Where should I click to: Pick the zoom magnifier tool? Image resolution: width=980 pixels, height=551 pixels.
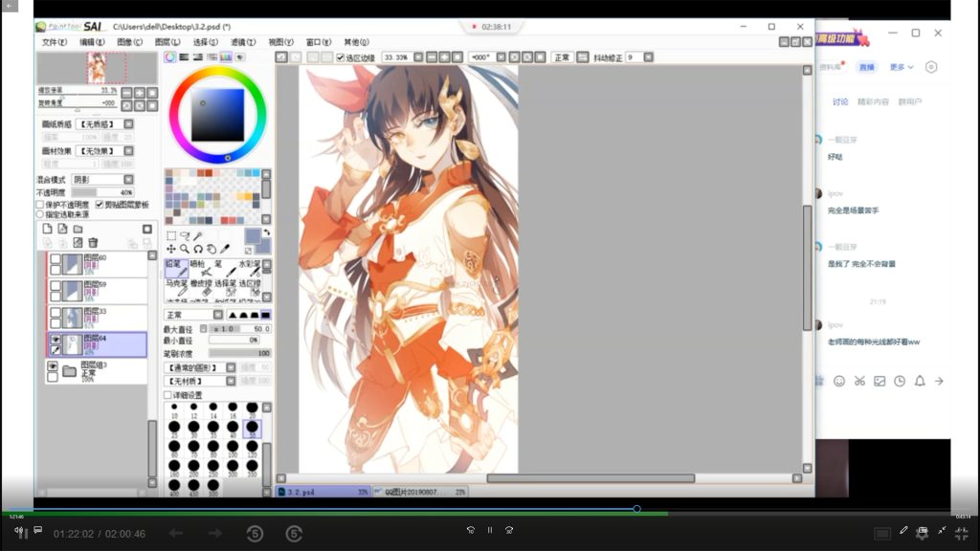pos(184,249)
